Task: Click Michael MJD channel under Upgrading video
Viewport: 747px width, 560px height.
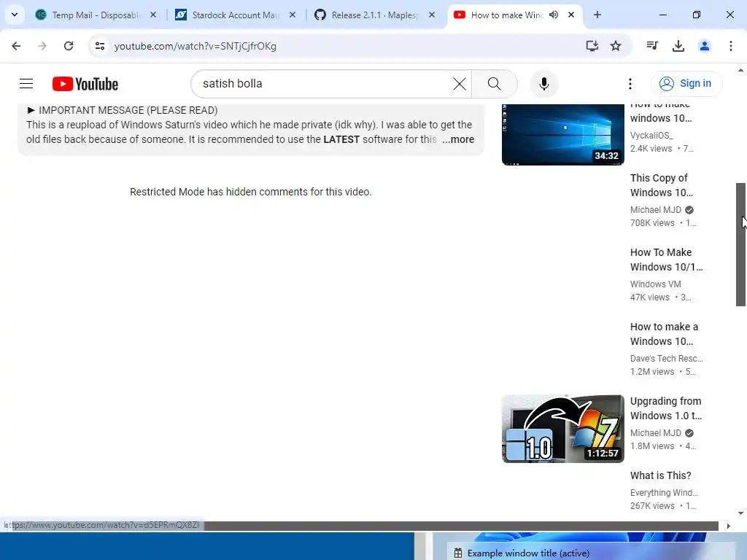Action: coord(656,433)
